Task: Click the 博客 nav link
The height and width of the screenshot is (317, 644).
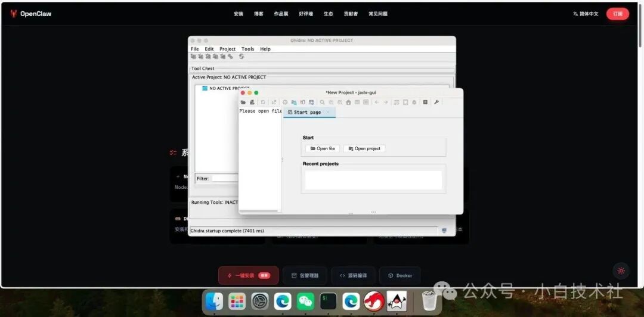Action: 259,14
